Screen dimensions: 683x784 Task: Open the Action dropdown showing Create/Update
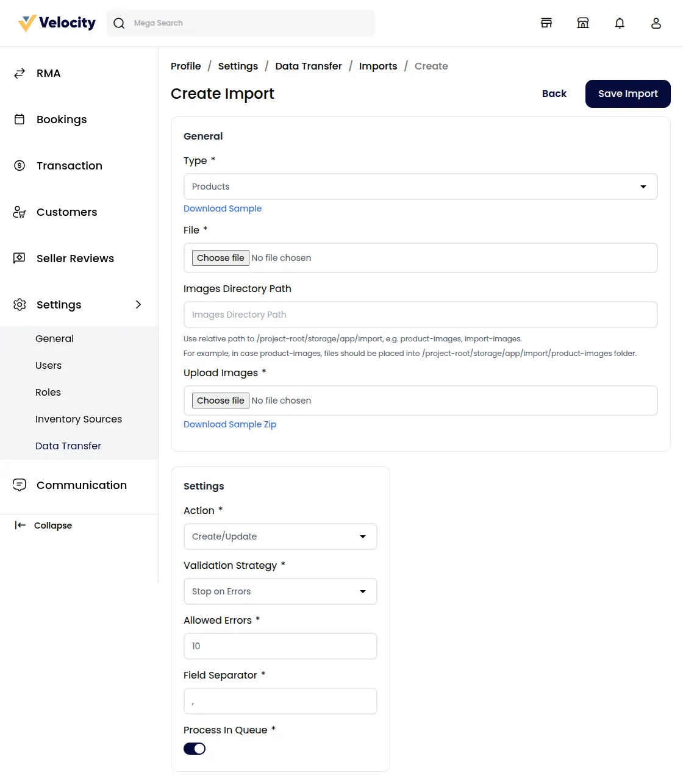280,536
